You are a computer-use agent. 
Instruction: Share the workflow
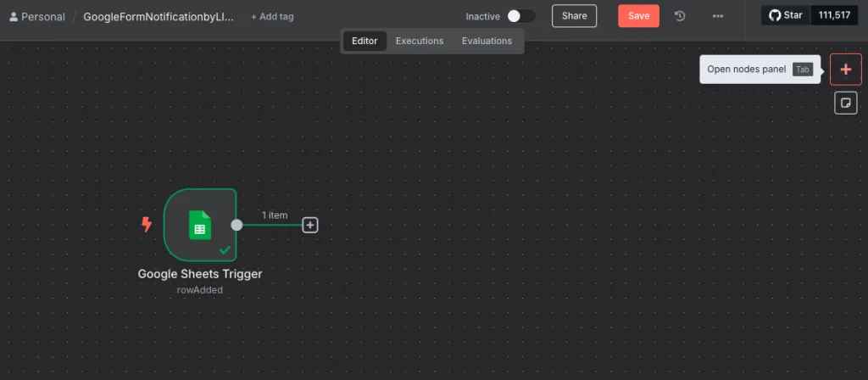coord(574,16)
